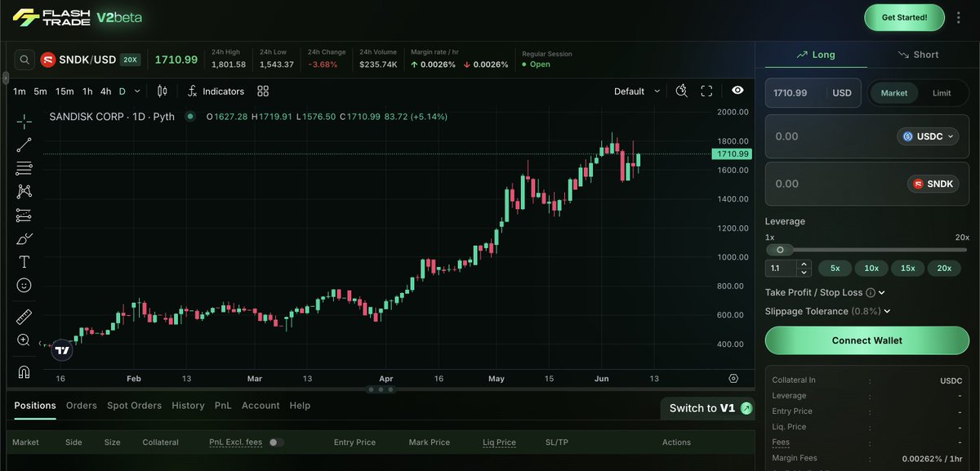Open the emoji icons tool
Viewport: 980px width, 471px height.
pyautogui.click(x=24, y=286)
